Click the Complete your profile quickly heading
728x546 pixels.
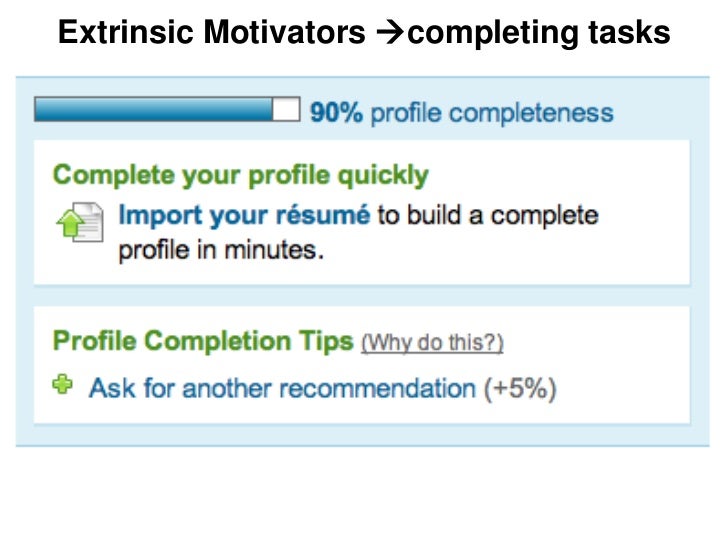[x=240, y=176]
